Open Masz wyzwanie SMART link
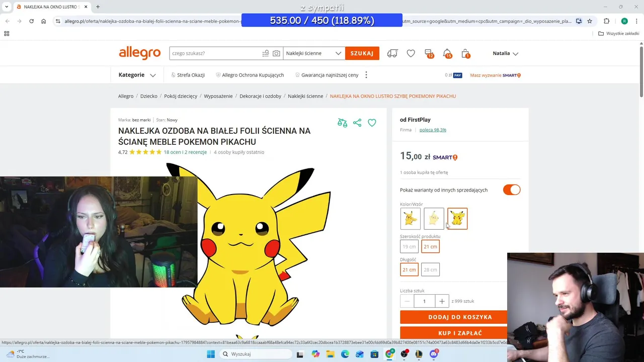The width and height of the screenshot is (644, 362). pos(496,75)
